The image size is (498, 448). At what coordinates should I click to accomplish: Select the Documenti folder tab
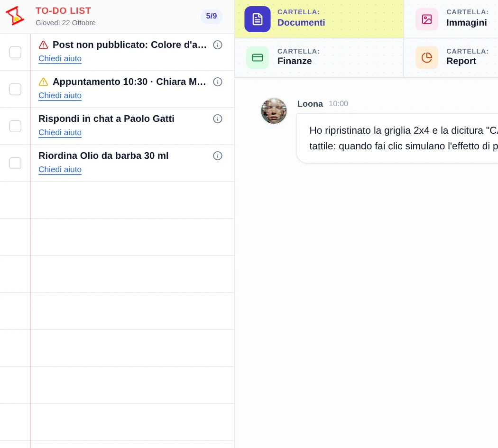click(319, 19)
